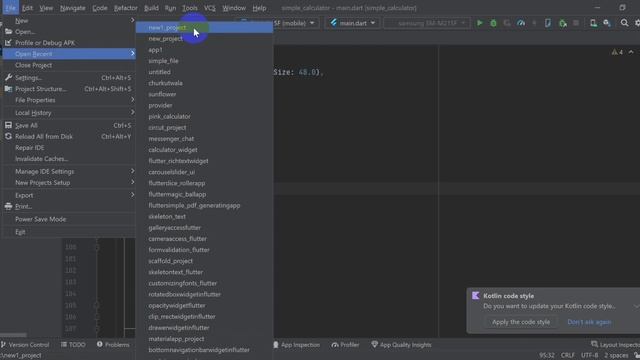Open Device Manager icon in toolbar
This screenshot has width=640, height=360.
593,23
